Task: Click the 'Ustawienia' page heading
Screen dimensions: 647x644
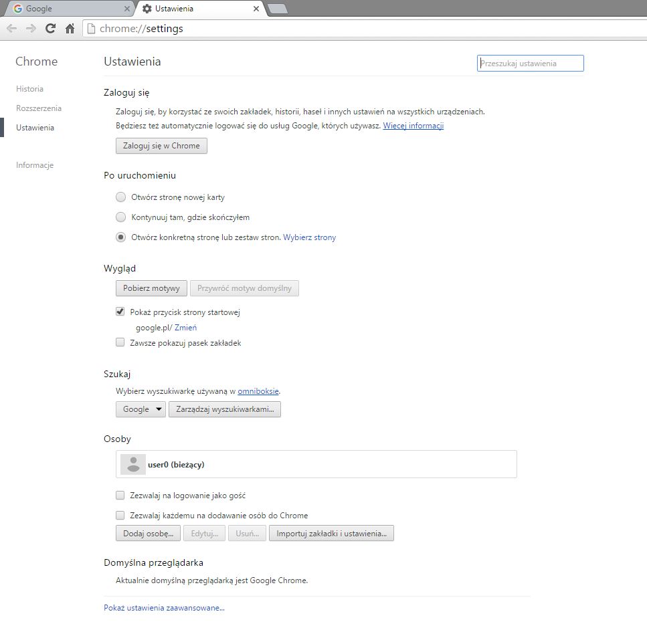Action: coord(132,62)
